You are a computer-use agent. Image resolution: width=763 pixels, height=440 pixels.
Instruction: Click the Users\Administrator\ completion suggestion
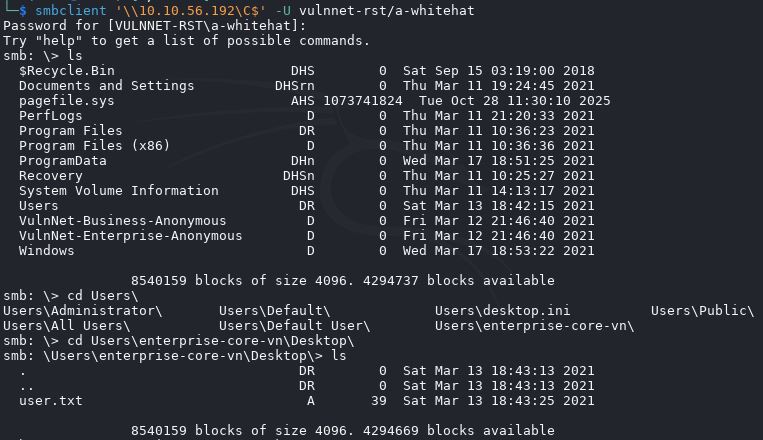[x=79, y=311]
